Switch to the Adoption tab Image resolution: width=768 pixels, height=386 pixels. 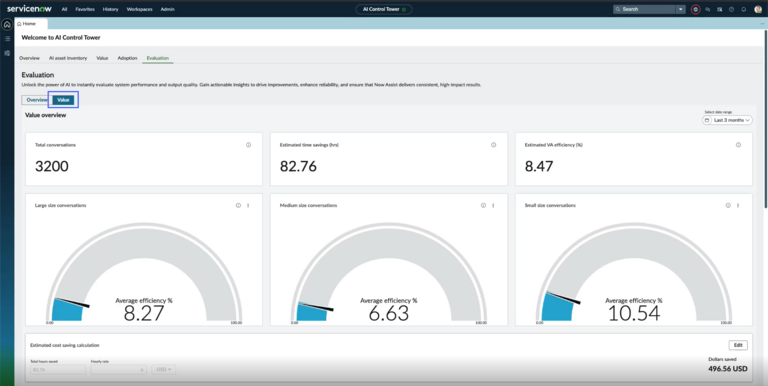(127, 58)
